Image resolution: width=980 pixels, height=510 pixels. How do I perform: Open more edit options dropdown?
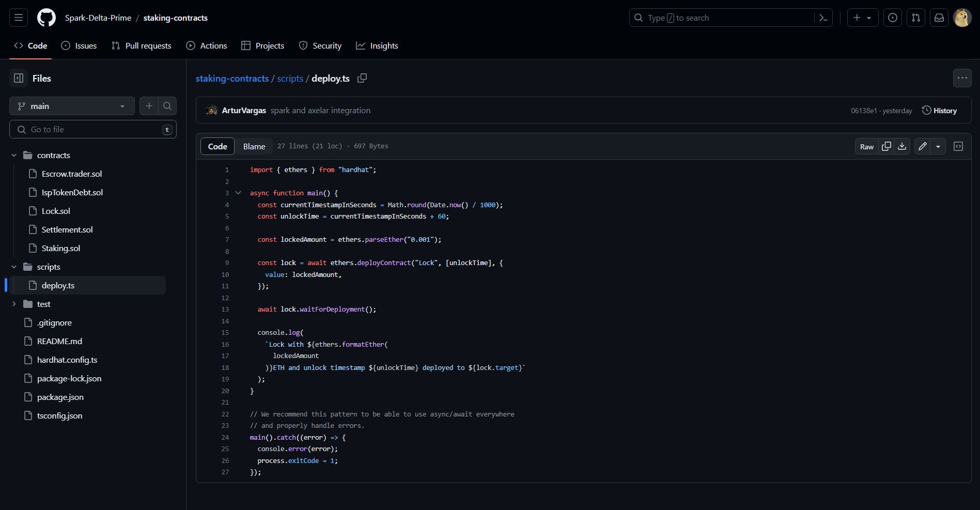[x=938, y=146]
